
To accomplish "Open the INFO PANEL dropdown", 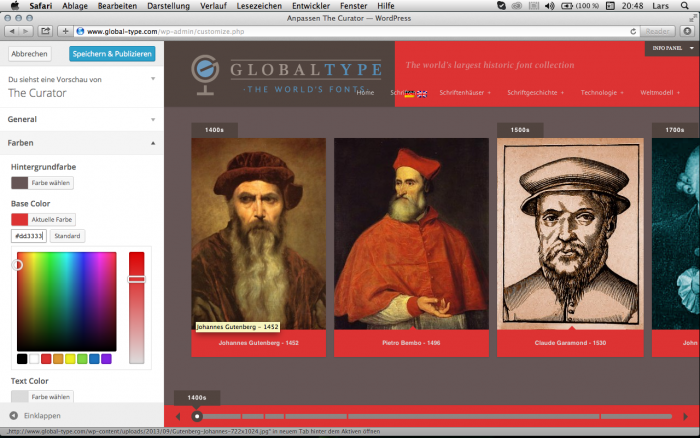I will pos(672,48).
